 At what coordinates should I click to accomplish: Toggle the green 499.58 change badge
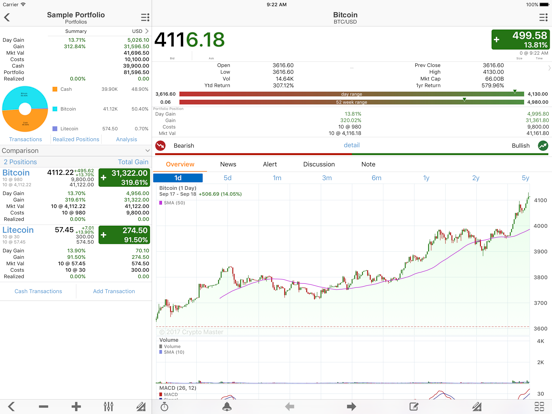[520, 40]
